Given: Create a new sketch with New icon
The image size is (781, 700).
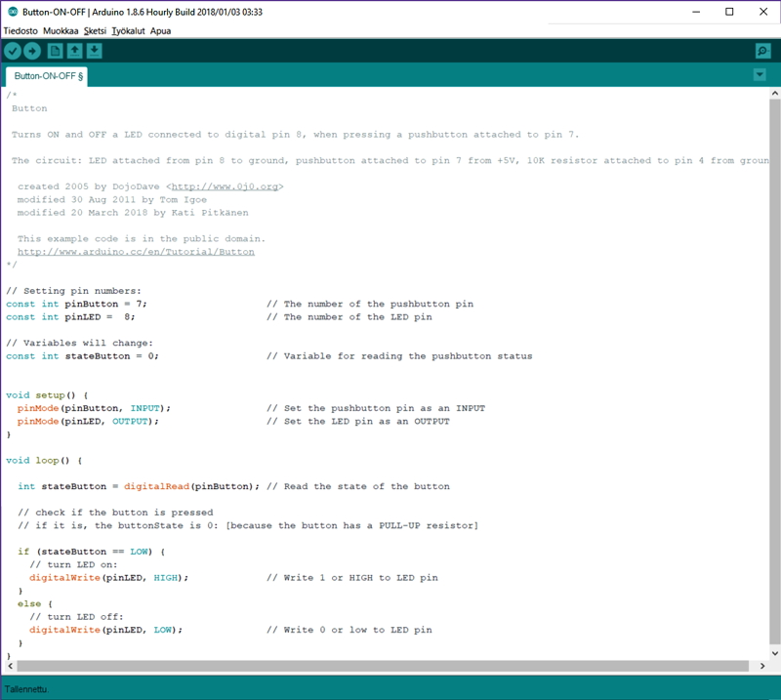Looking at the screenshot, I should click(x=55, y=51).
